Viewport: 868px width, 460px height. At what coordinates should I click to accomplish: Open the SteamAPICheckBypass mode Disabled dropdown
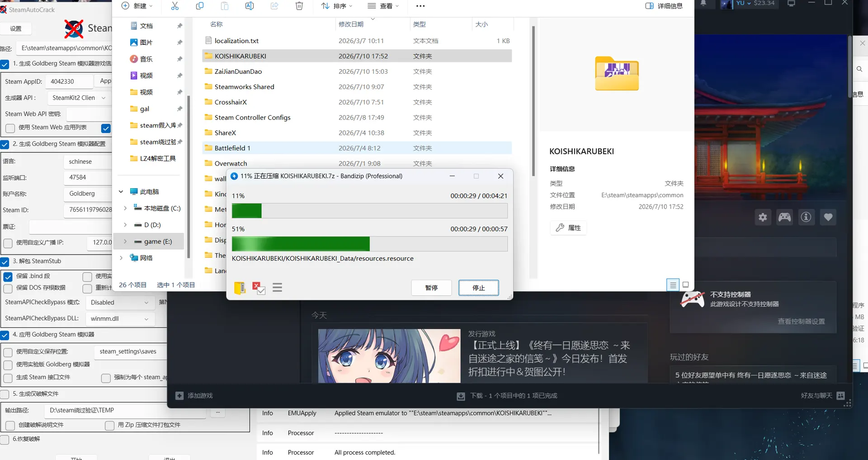point(120,303)
